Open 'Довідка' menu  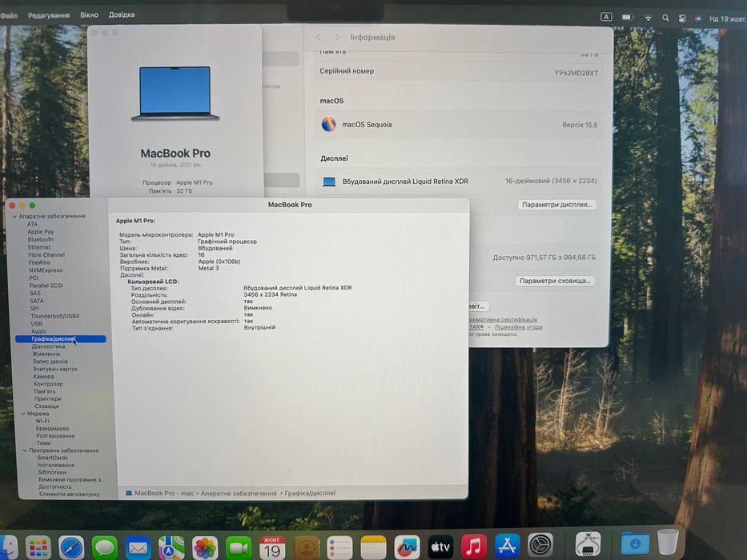point(122,14)
